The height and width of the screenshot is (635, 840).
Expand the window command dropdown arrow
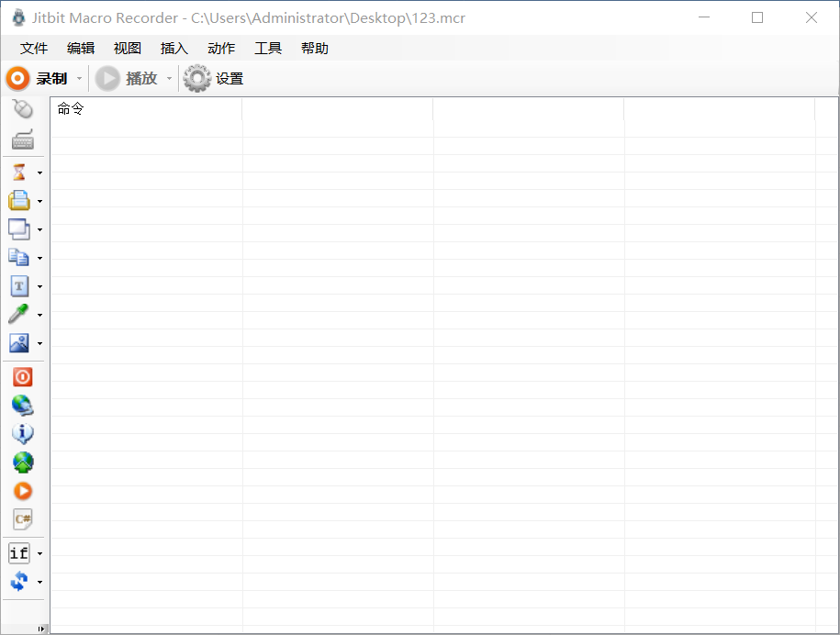tap(39, 229)
